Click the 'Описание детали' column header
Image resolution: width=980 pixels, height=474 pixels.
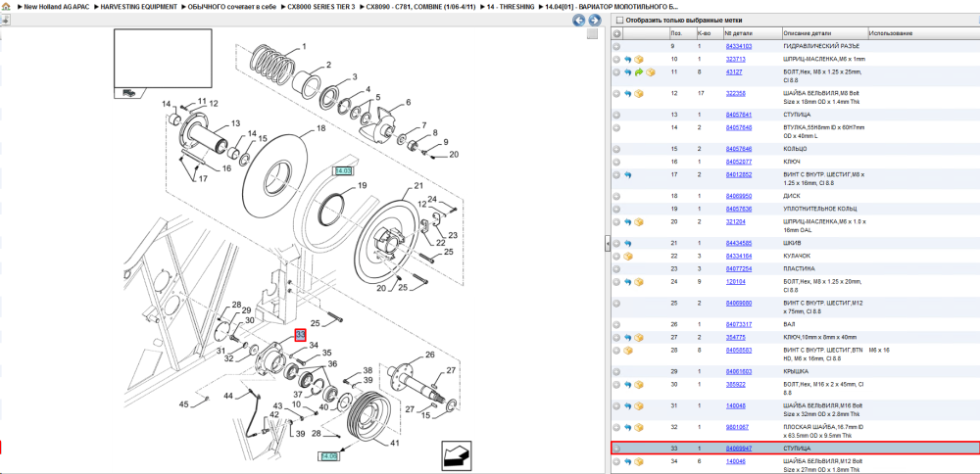[x=824, y=33]
